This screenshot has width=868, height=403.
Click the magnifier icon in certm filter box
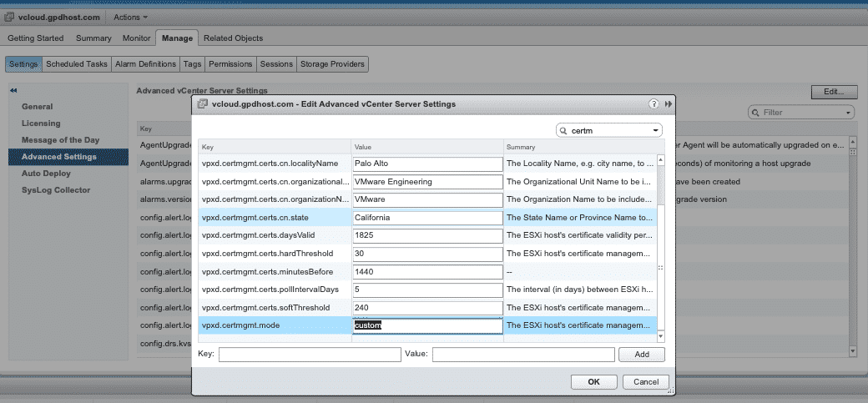click(564, 131)
